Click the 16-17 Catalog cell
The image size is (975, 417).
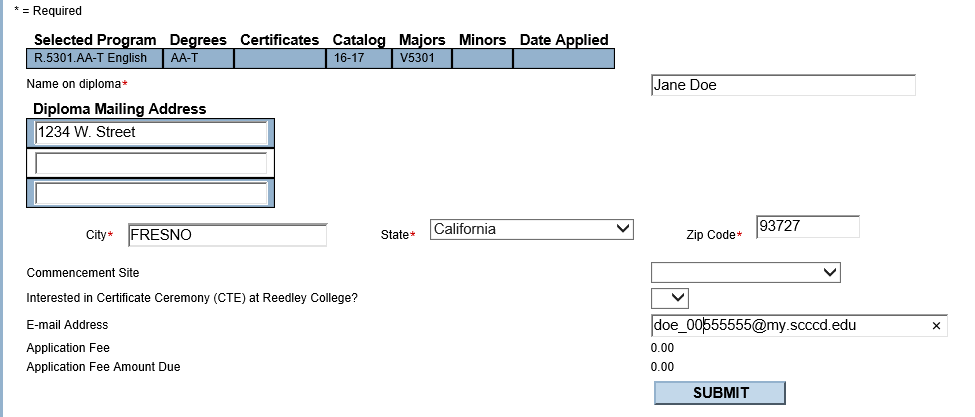[x=359, y=58]
